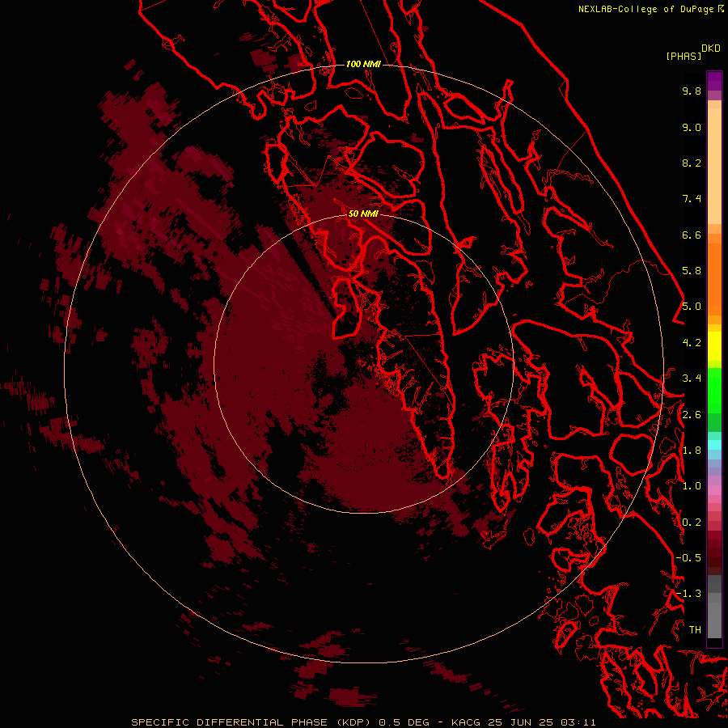728x728 pixels.
Task: Click the 25 JUN 25 date text
Action: tap(520, 722)
